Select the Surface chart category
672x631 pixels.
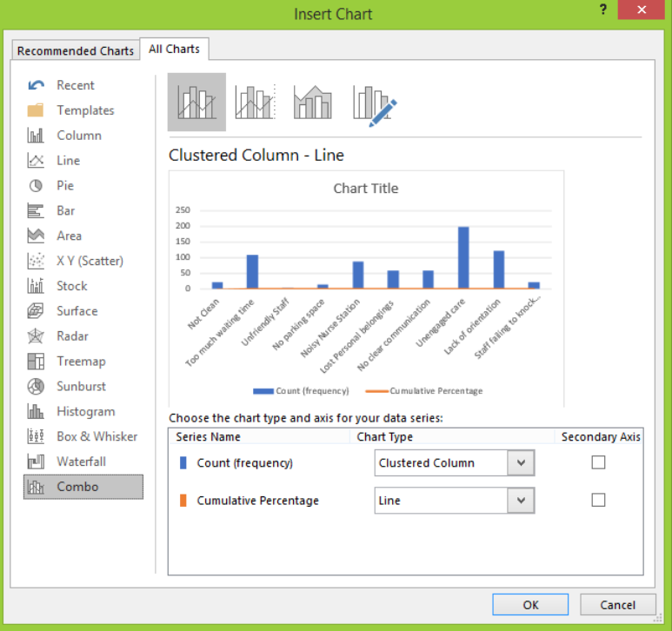point(83,311)
